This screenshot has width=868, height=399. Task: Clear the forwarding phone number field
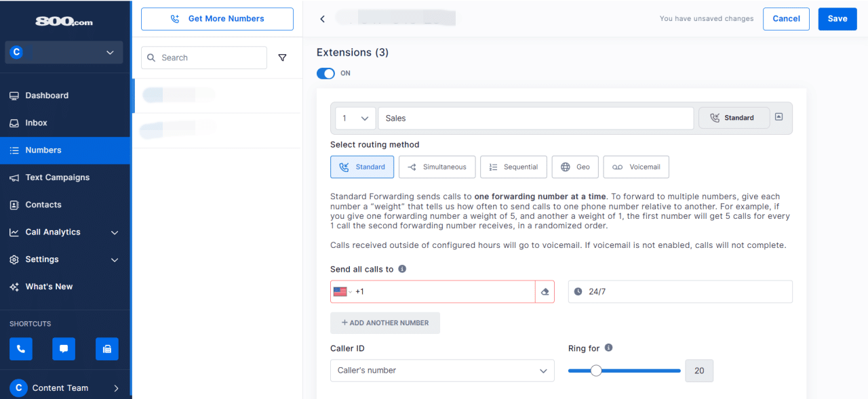pos(545,291)
